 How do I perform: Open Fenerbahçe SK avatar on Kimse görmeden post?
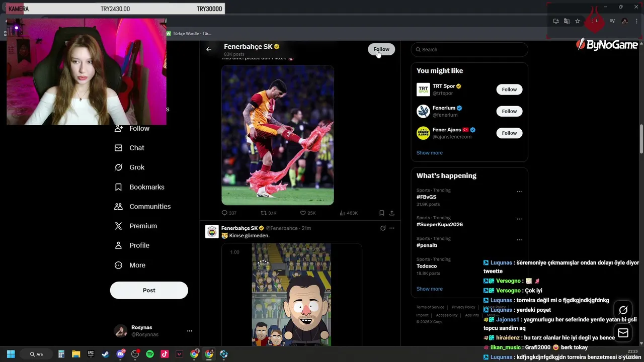(x=212, y=231)
